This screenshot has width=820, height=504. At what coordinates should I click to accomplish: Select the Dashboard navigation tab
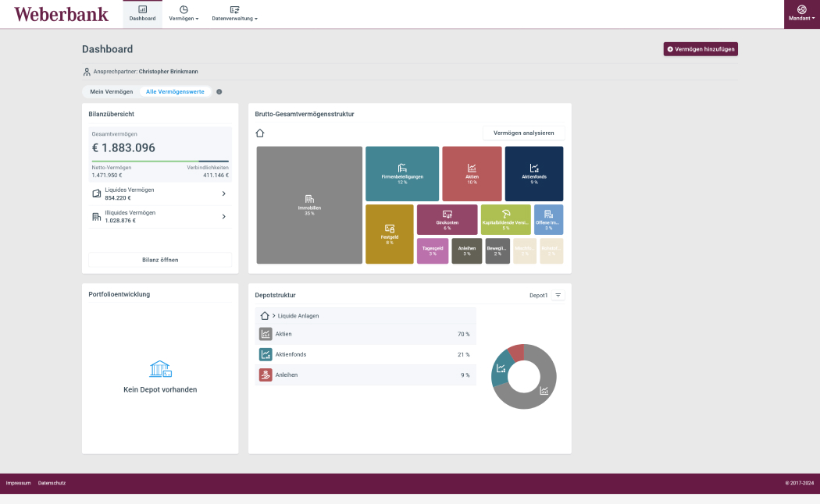click(x=142, y=13)
